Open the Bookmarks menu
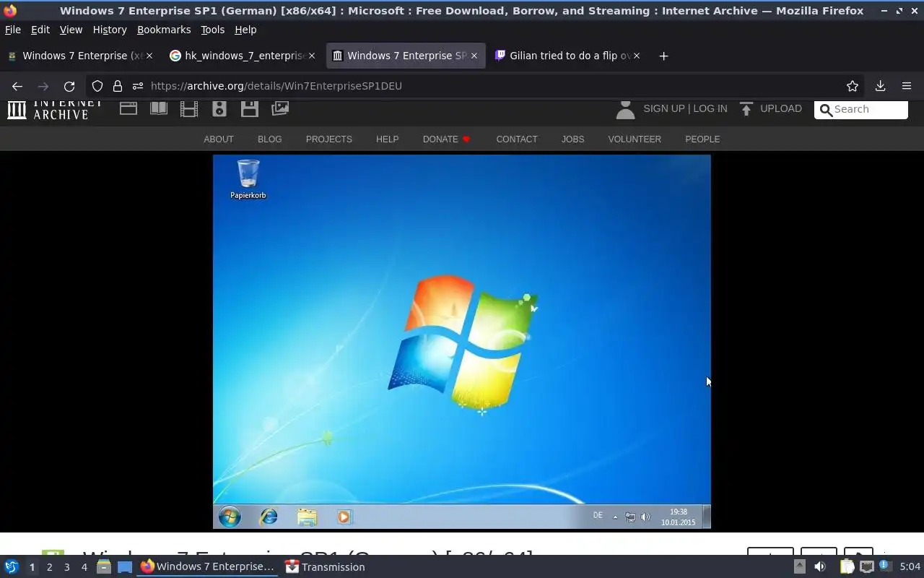 pos(164,30)
